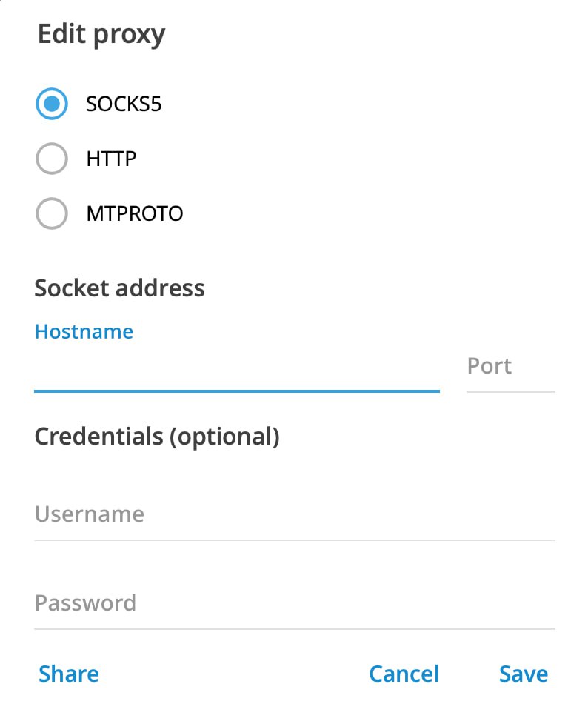Click the blue underline beneath Hostname
588x707 pixels.
click(236, 390)
